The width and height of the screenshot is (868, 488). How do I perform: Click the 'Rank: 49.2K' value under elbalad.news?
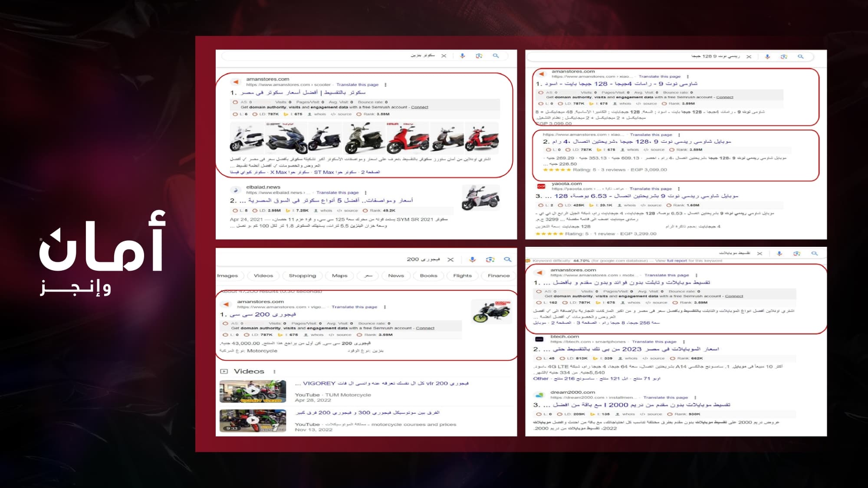(380, 210)
